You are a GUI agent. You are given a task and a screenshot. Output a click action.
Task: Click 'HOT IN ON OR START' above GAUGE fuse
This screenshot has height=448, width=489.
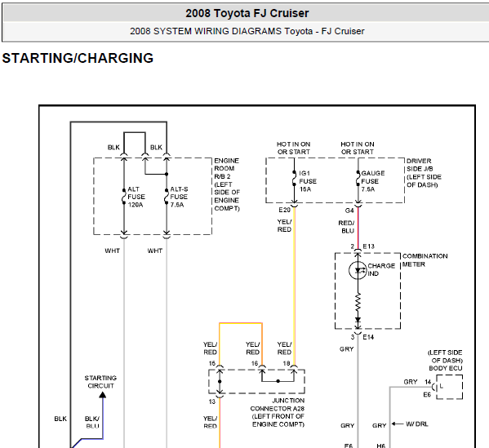[x=358, y=148]
